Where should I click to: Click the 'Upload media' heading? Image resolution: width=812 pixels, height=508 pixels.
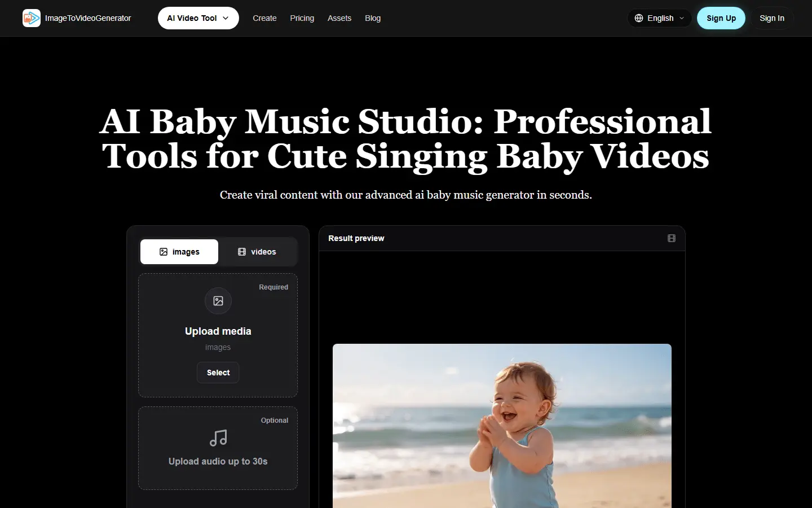point(218,331)
